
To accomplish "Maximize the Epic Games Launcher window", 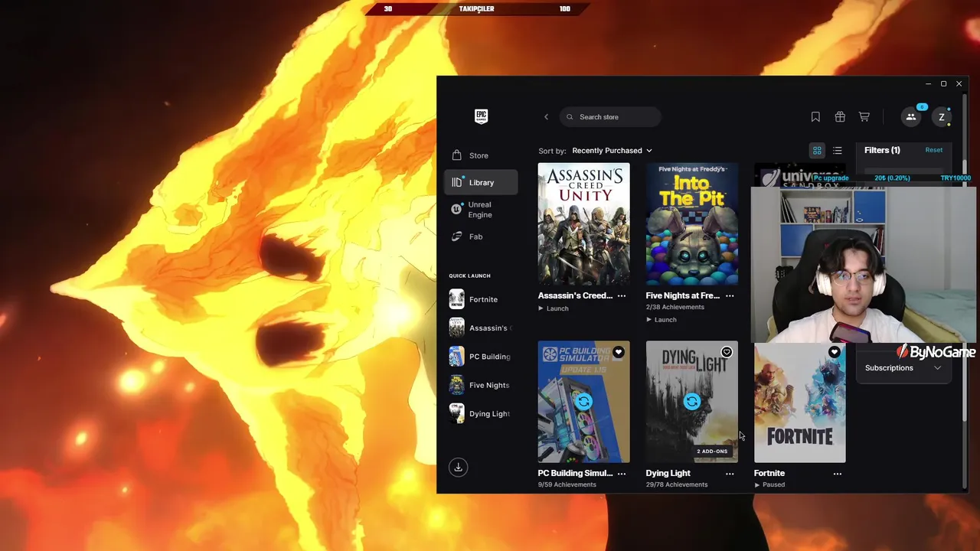I will (943, 83).
